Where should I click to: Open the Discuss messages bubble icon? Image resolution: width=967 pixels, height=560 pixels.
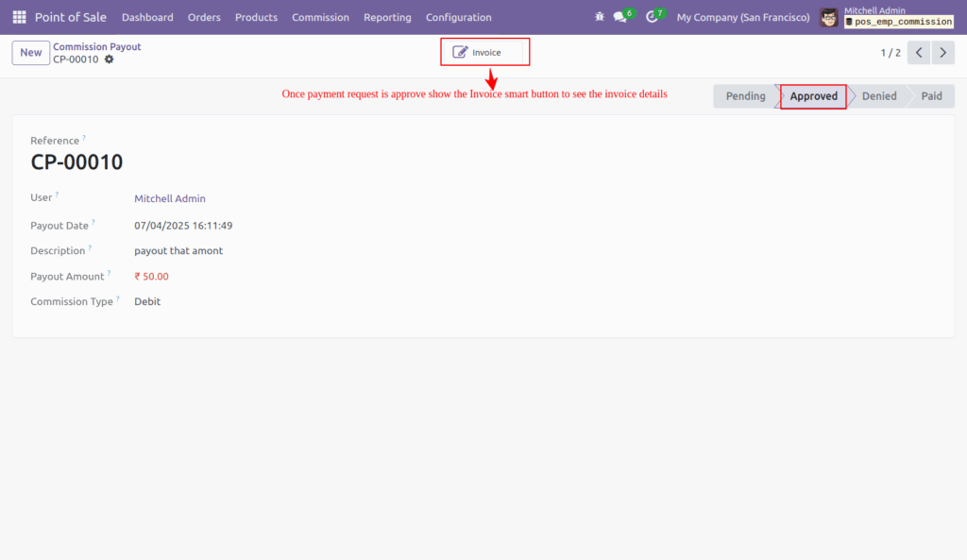point(619,16)
